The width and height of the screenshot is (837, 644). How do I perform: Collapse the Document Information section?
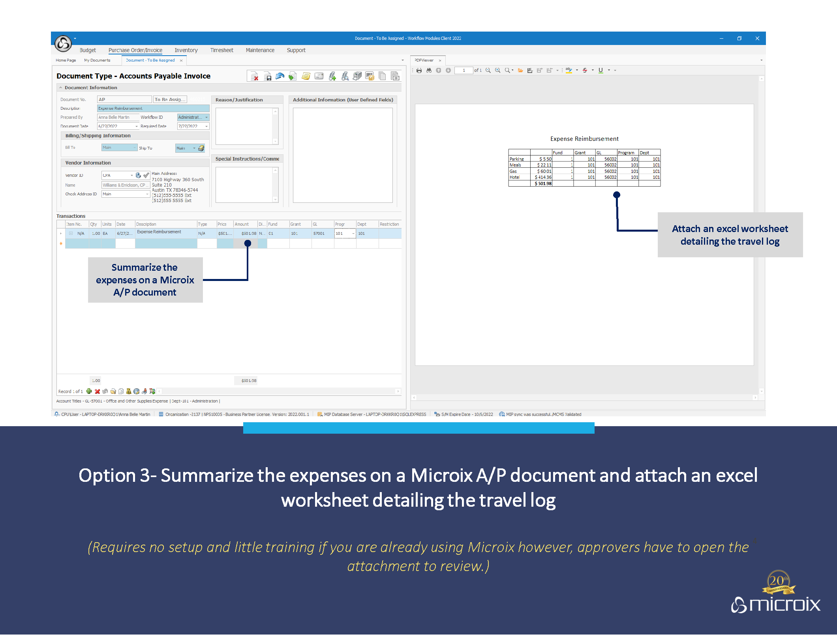click(61, 88)
